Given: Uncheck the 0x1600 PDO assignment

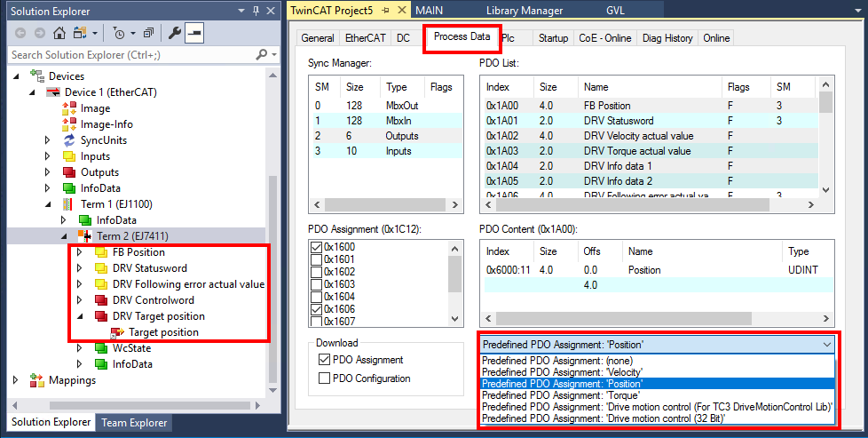Looking at the screenshot, I should click(x=316, y=247).
